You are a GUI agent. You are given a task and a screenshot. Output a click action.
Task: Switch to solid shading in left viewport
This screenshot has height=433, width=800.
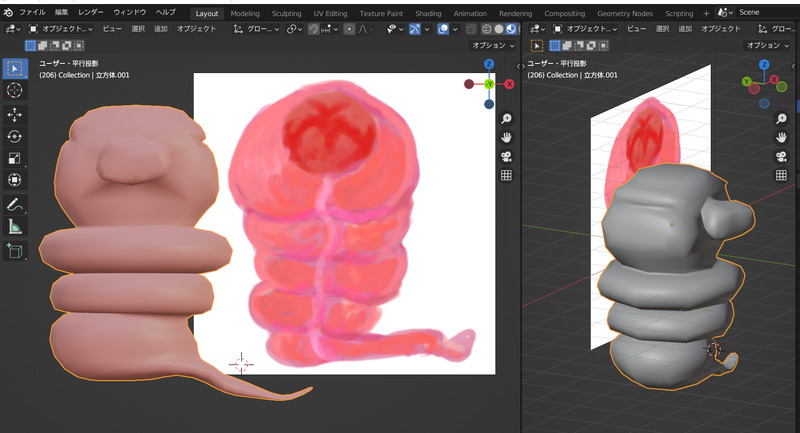point(498,29)
